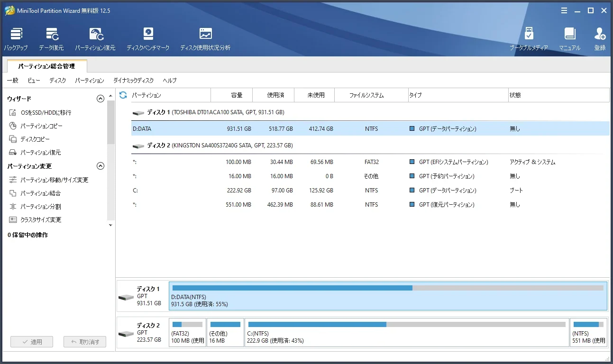Select the D:DATA partition row
This screenshot has height=364, width=613.
[370, 129]
